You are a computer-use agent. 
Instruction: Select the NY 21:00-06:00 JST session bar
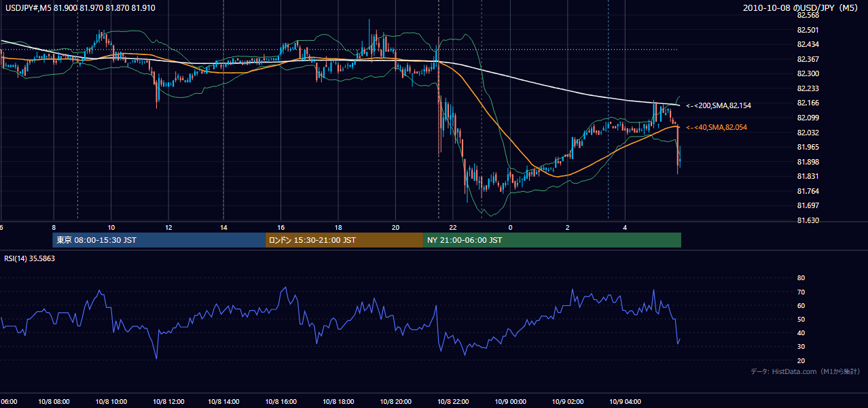coord(552,240)
